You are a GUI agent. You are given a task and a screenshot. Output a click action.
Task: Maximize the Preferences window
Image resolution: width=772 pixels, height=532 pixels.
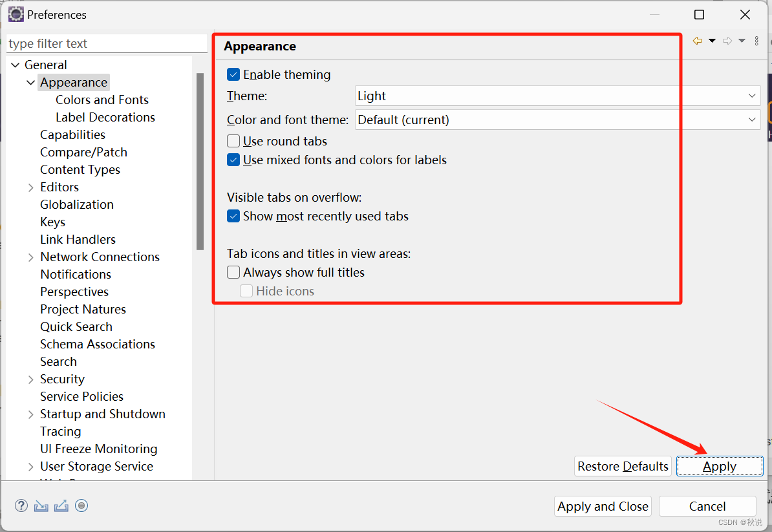point(699,15)
